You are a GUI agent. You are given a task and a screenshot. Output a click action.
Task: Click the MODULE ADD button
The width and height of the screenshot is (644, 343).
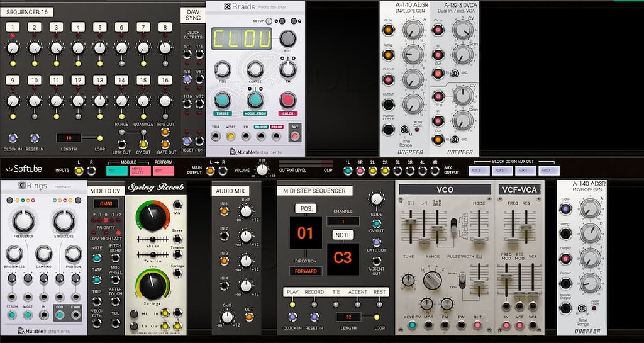pyautogui.click(x=116, y=171)
